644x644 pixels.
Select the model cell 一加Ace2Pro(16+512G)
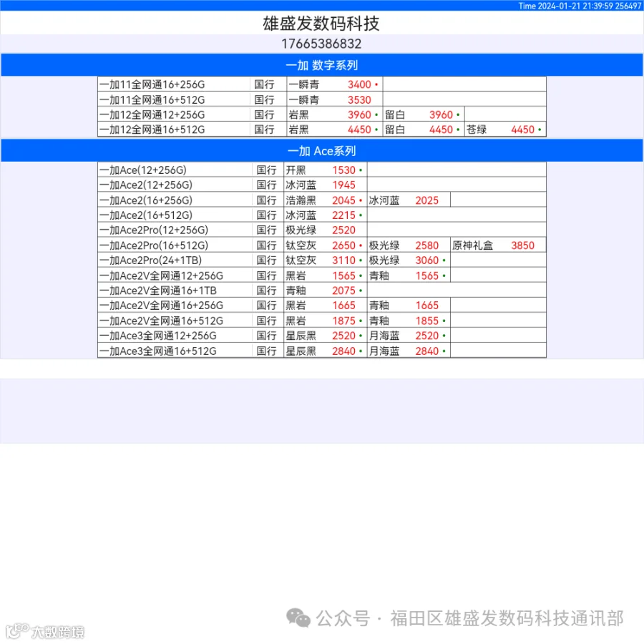point(175,245)
